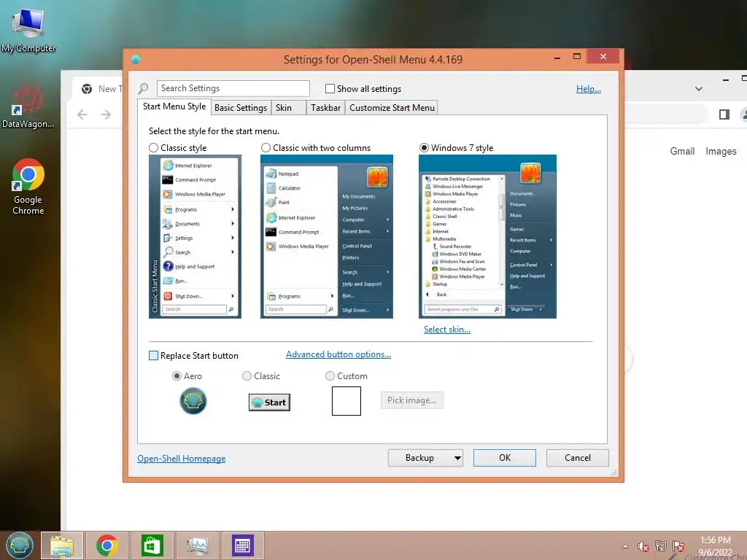Click Cancel button
Image resolution: width=747 pixels, height=560 pixels.
coord(578,458)
